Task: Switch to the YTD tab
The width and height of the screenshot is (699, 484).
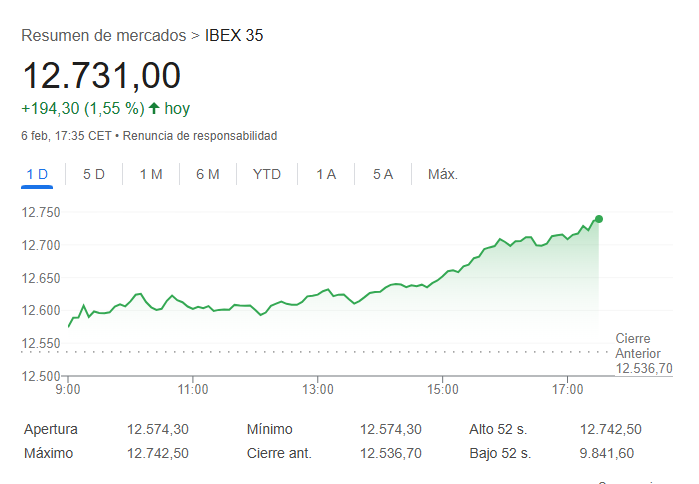Action: pos(267,174)
